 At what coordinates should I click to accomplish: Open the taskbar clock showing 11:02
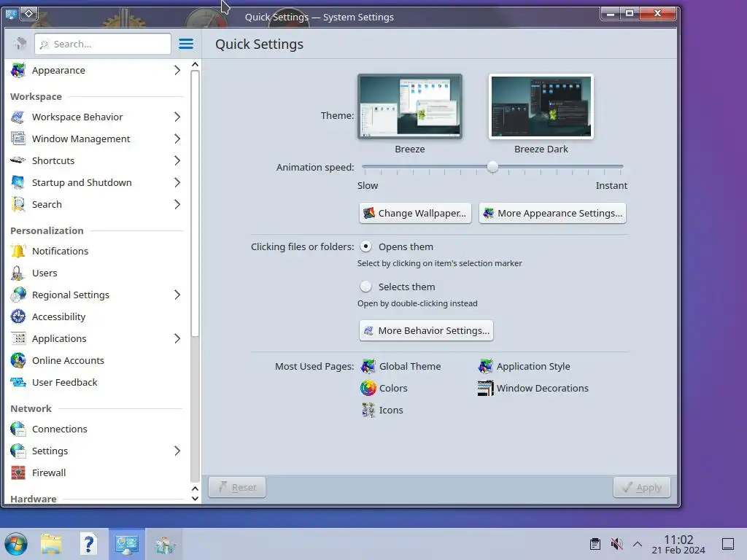[678, 544]
